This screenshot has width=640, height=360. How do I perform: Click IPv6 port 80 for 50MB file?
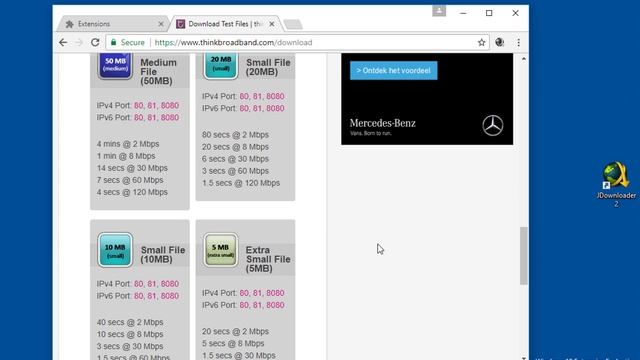click(x=139, y=118)
